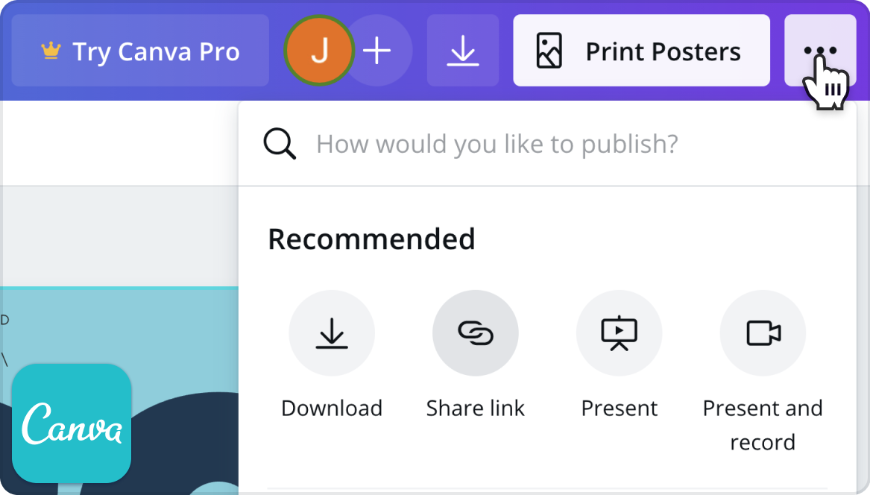Focus the 'How would you like to publish?' field

point(497,144)
